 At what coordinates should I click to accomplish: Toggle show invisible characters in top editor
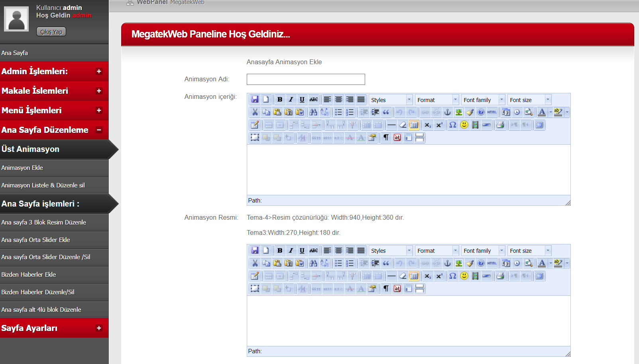(386, 138)
